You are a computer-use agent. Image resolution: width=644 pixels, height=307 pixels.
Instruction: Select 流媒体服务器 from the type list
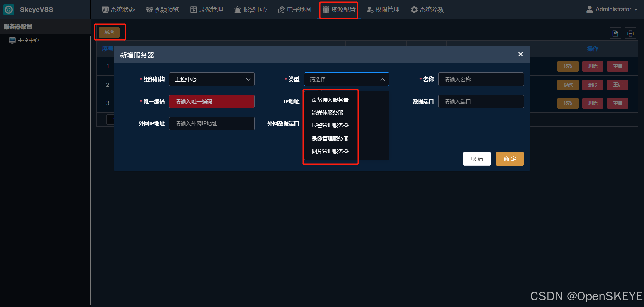(327, 113)
